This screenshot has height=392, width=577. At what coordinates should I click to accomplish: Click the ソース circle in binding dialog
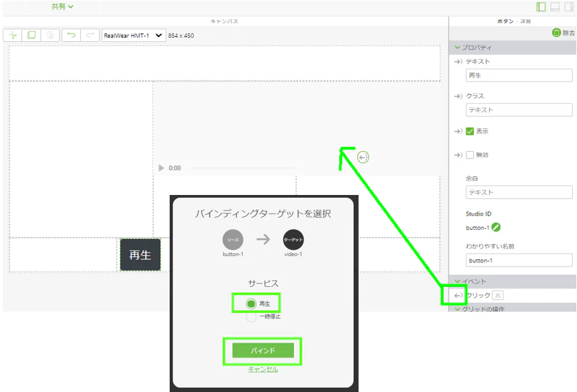point(233,240)
